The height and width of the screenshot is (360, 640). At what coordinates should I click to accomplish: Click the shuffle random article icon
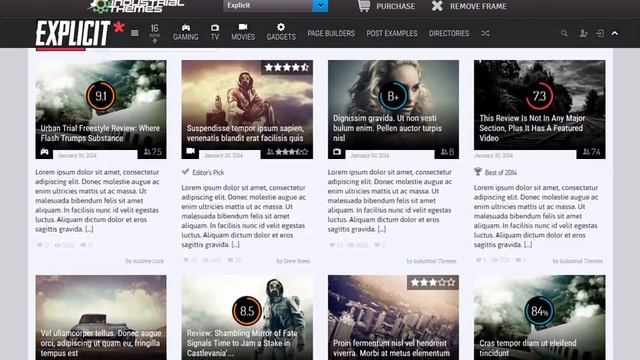pyautogui.click(x=485, y=33)
